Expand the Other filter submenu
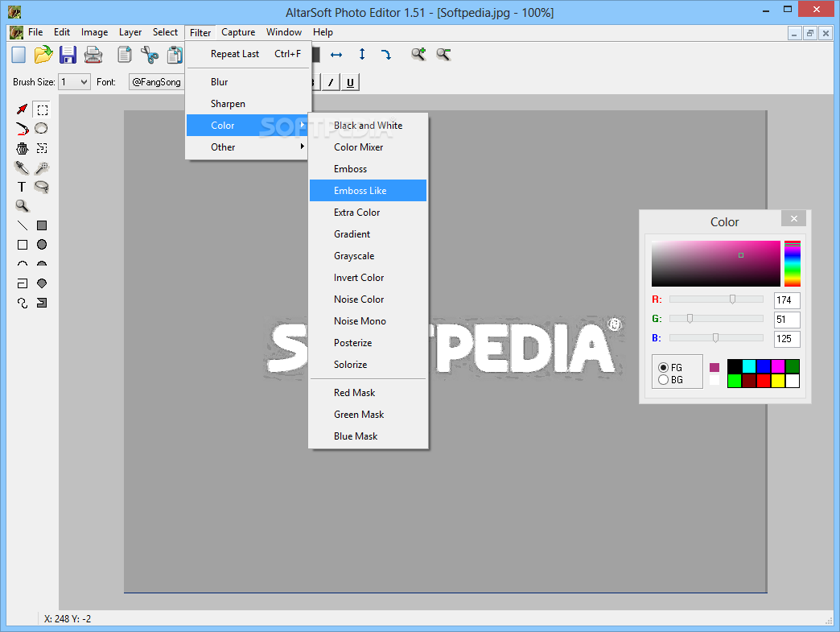Viewport: 840px width, 632px height. pyautogui.click(x=248, y=147)
